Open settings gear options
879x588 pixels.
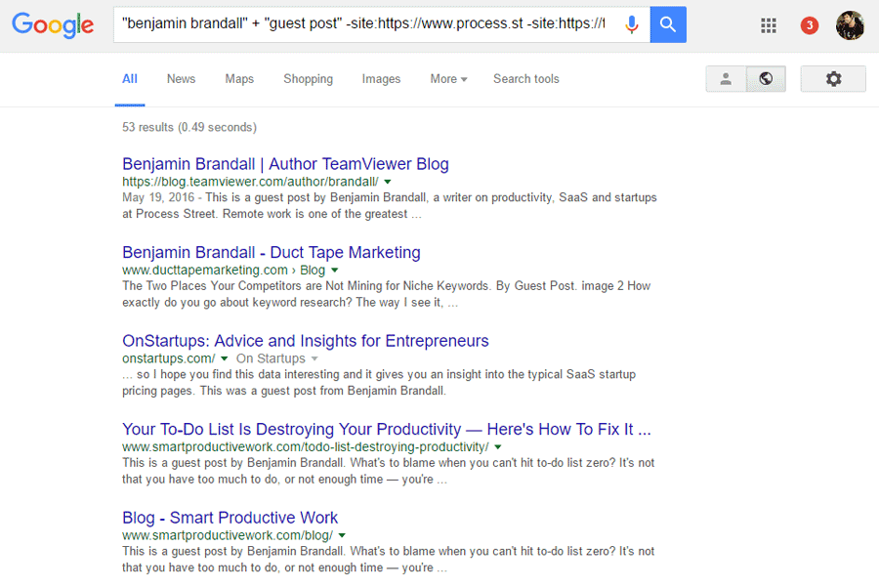833,79
